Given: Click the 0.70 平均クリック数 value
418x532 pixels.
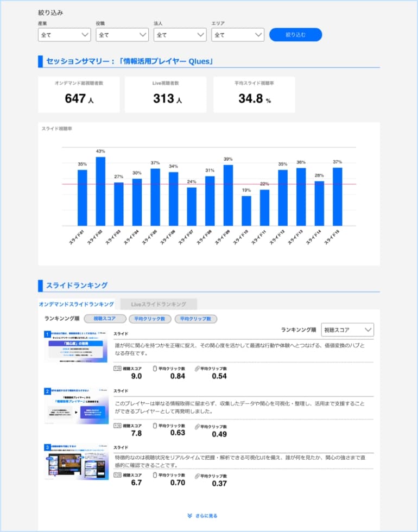Looking at the screenshot, I should click(x=178, y=483).
